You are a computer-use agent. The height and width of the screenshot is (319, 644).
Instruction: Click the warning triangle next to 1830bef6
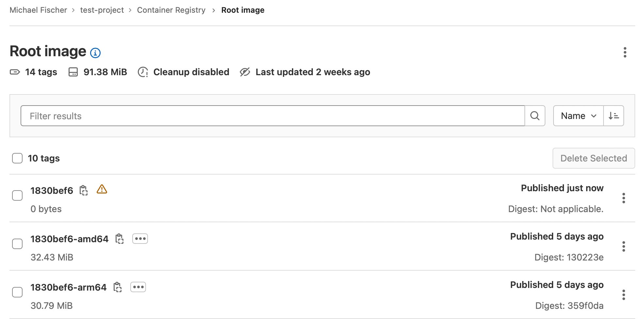102,190
